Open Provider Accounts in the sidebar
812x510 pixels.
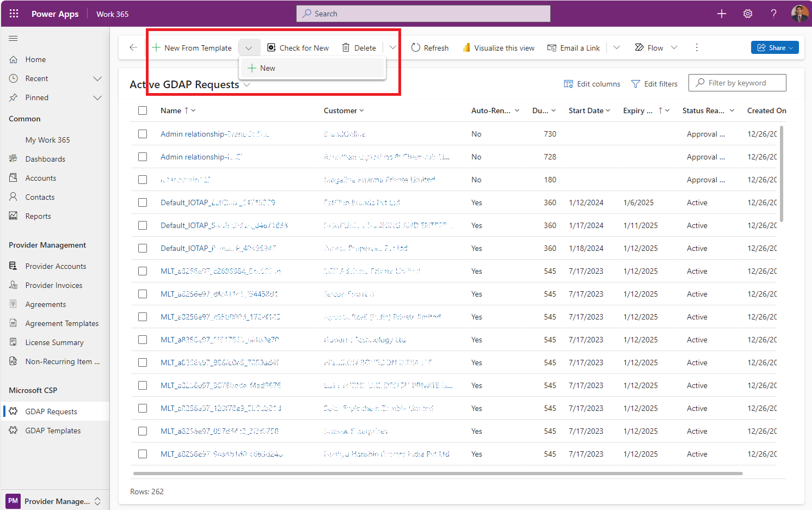pos(54,266)
